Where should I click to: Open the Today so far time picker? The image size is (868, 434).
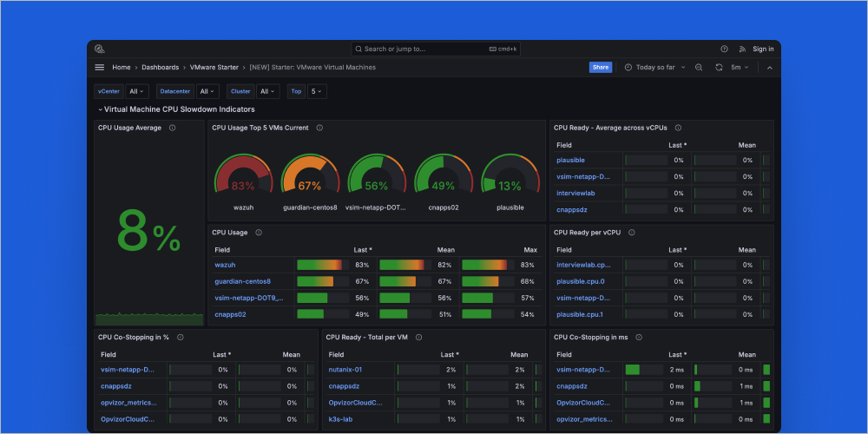coord(654,67)
